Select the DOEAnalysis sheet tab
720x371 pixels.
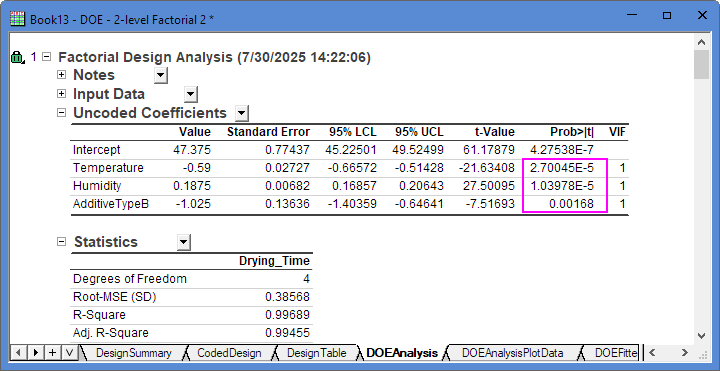point(402,353)
